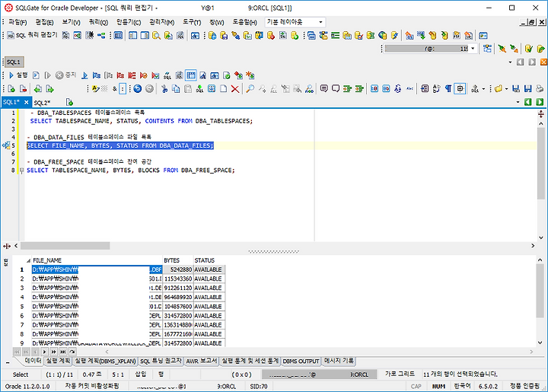Click the commit database check icon
Viewport: 548px width, 392px height.
click(x=528, y=48)
